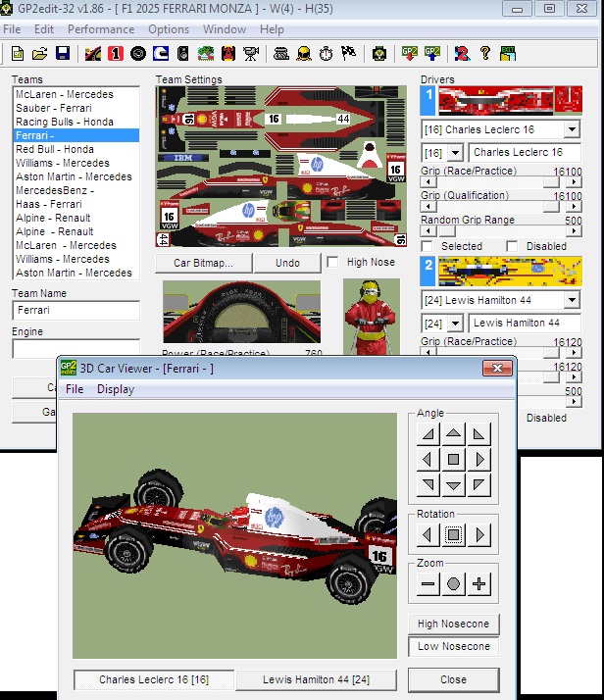Tick the Disabled checkbox for driver 1

click(512, 246)
